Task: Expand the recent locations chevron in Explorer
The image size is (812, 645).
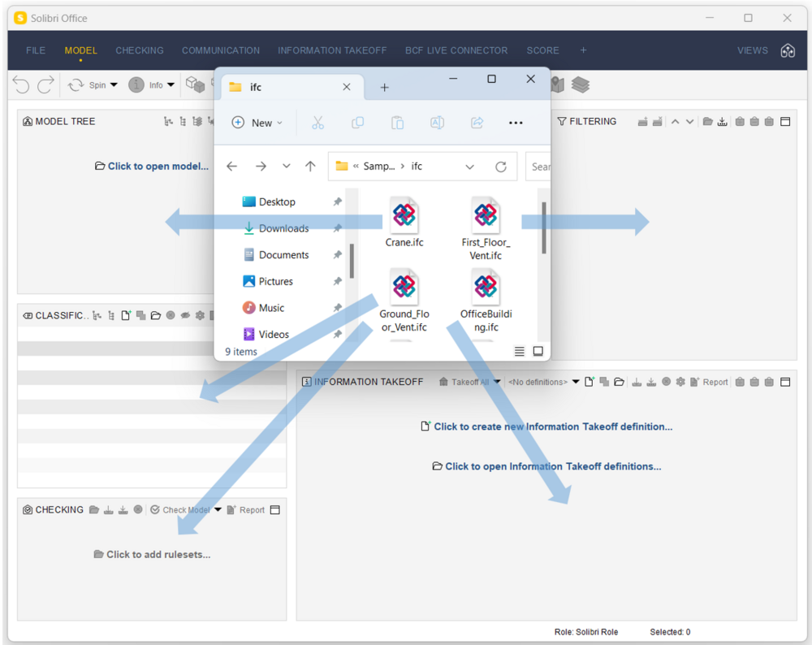Action: (x=287, y=167)
